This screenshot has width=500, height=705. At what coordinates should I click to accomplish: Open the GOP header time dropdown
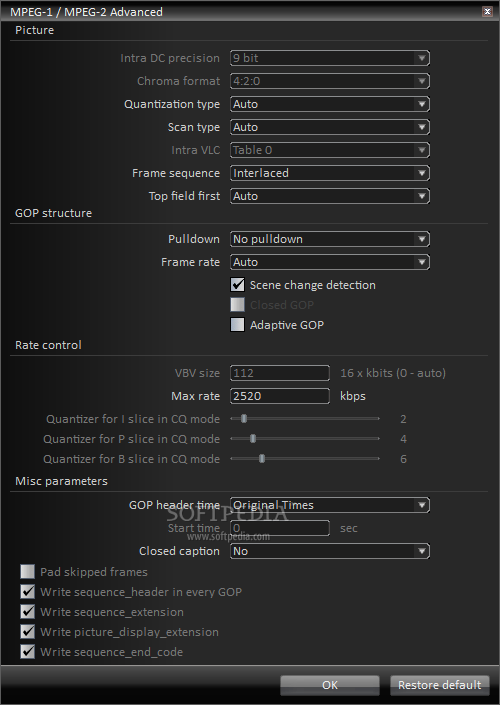pos(330,505)
